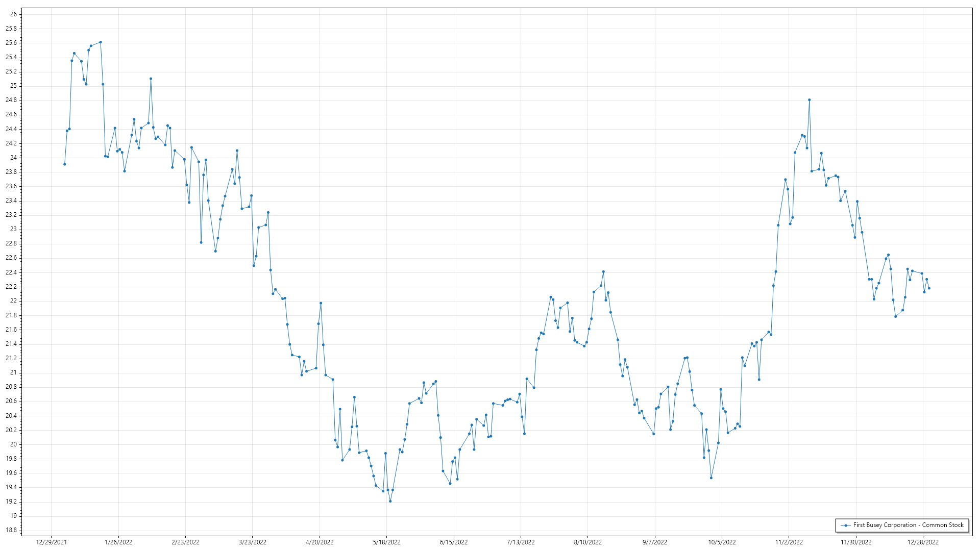The height and width of the screenshot is (551, 980).
Task: Click the 22 value on the y-axis
Action: click(x=14, y=301)
